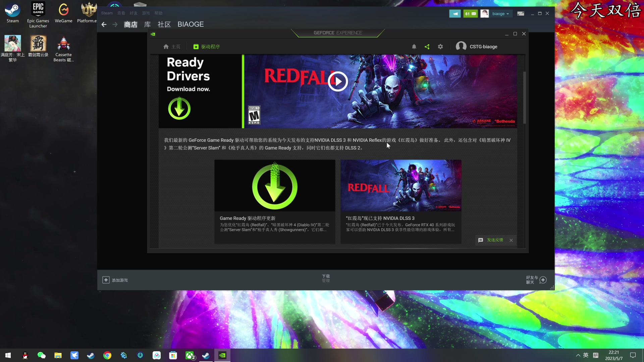Image resolution: width=644 pixels, height=362 pixels.
Task: Select the Cassette Beasts desktop icon
Action: point(63,49)
